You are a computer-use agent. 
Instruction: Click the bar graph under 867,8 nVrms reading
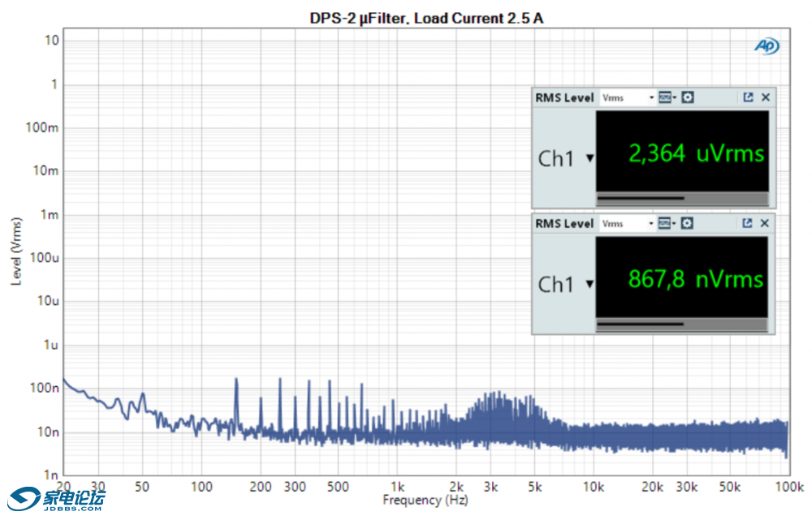[682, 324]
